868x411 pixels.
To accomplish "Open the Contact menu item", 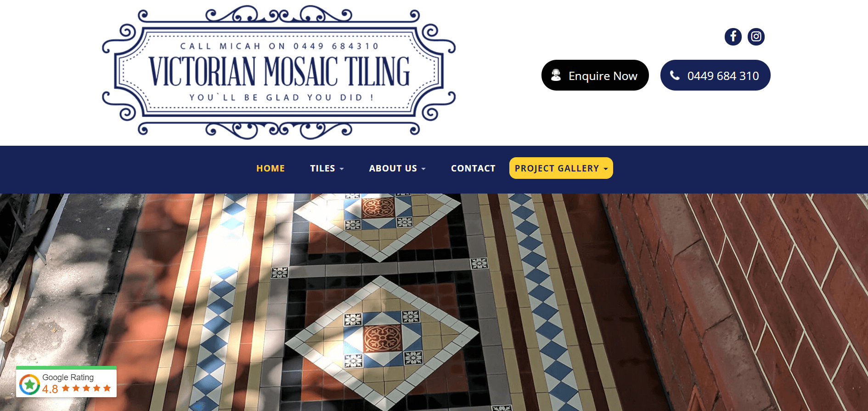I will [x=473, y=168].
